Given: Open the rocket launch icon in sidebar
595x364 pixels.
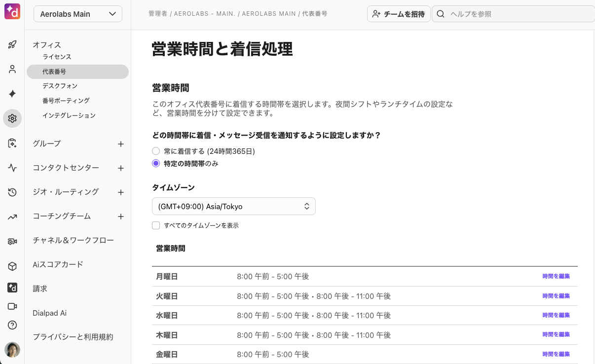Looking at the screenshot, I should coord(12,44).
